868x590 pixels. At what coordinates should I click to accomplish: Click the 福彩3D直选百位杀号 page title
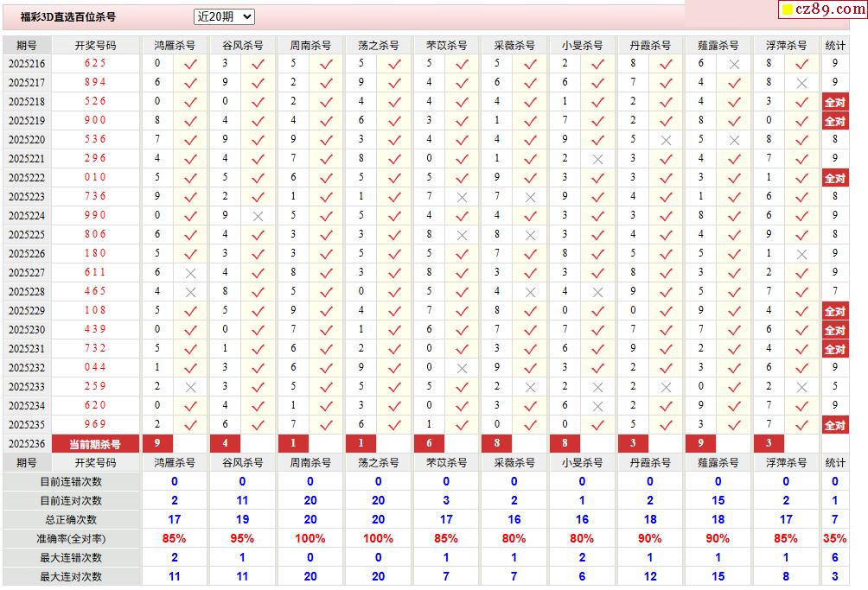tap(68, 17)
